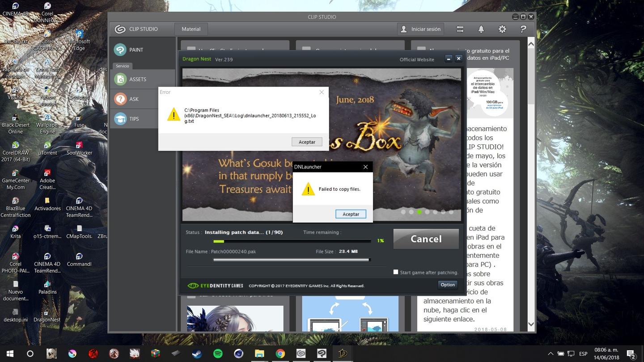Open the Clip Studio sync arrows icon

(x=460, y=29)
